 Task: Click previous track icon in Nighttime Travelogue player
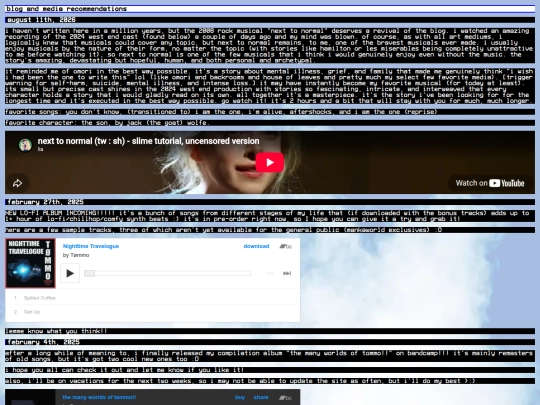(270, 273)
